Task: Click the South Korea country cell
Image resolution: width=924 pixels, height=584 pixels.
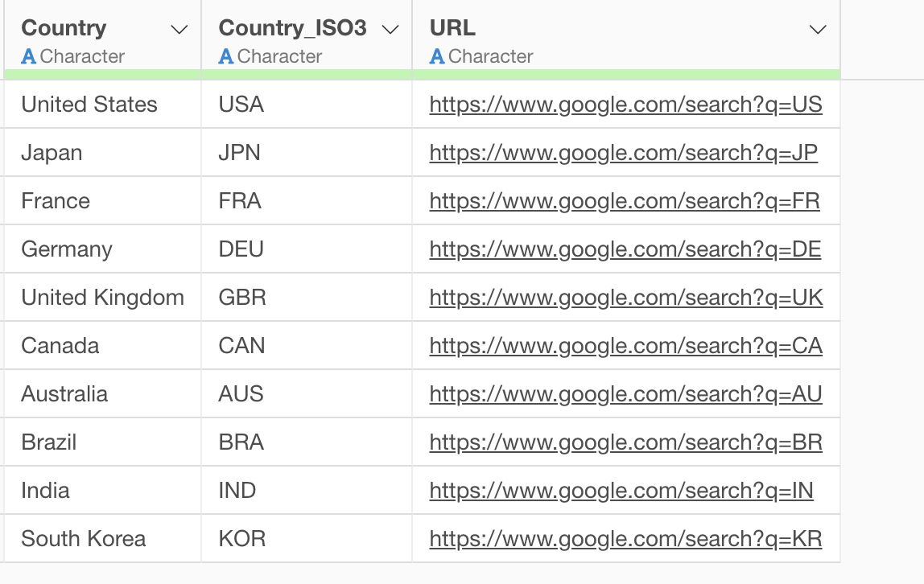Action: [x=84, y=539]
